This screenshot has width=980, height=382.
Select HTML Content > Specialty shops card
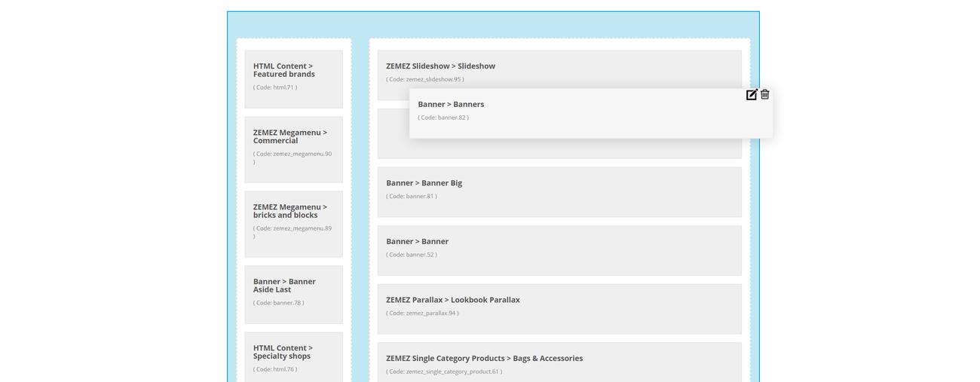(293, 357)
